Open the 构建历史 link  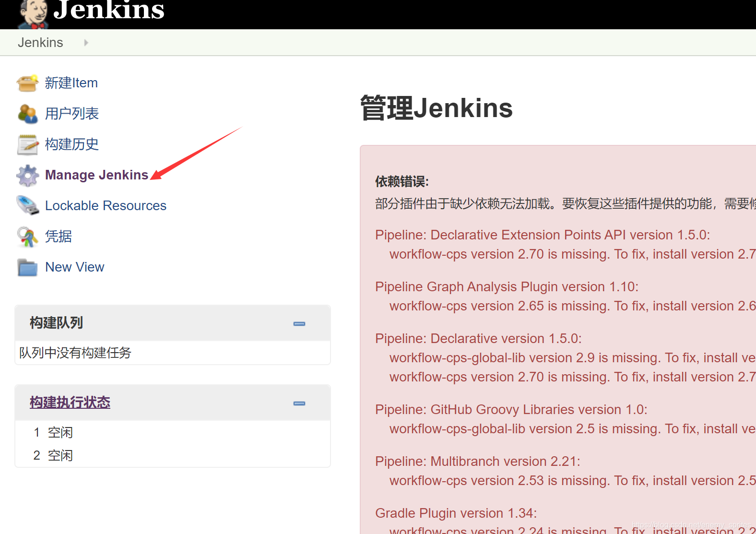click(x=72, y=144)
